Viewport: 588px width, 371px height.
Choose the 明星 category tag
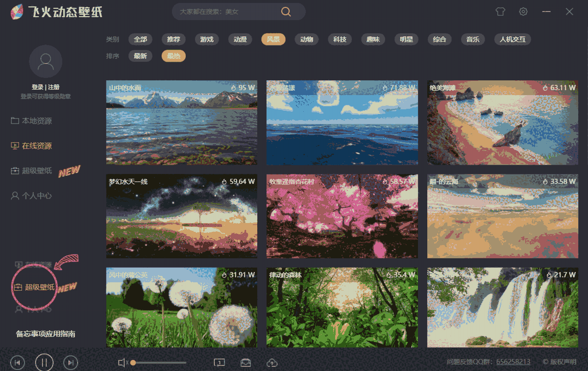tap(406, 39)
